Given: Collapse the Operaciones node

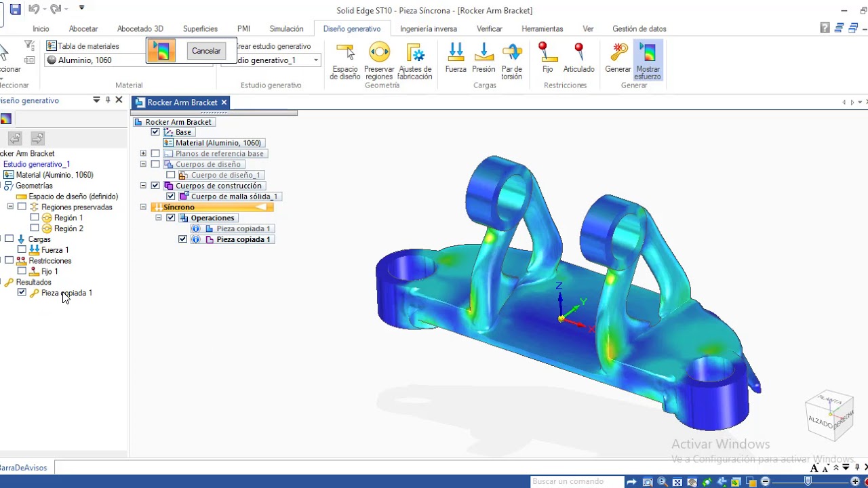Looking at the screenshot, I should coord(159,218).
